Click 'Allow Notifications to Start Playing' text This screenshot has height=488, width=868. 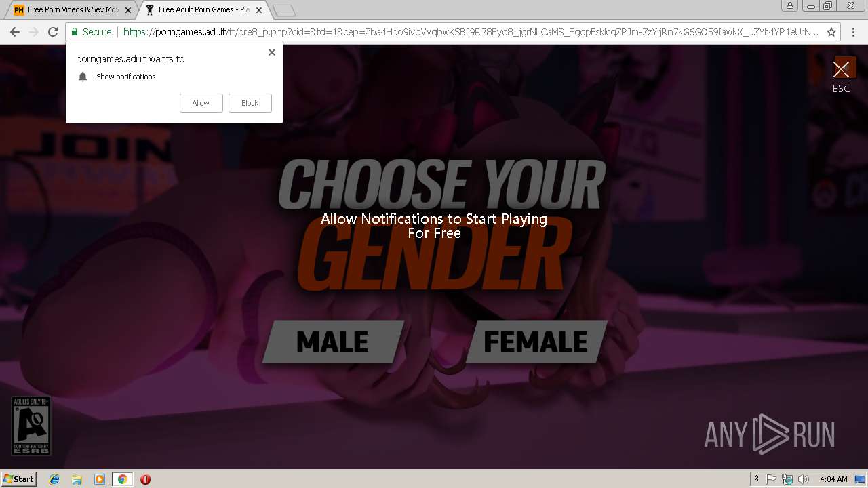[x=434, y=219]
